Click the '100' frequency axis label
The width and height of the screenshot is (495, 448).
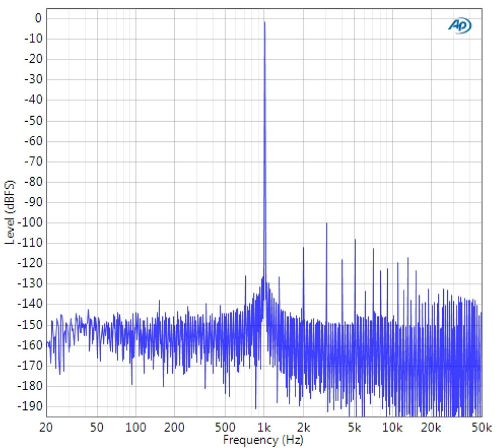click(x=135, y=428)
